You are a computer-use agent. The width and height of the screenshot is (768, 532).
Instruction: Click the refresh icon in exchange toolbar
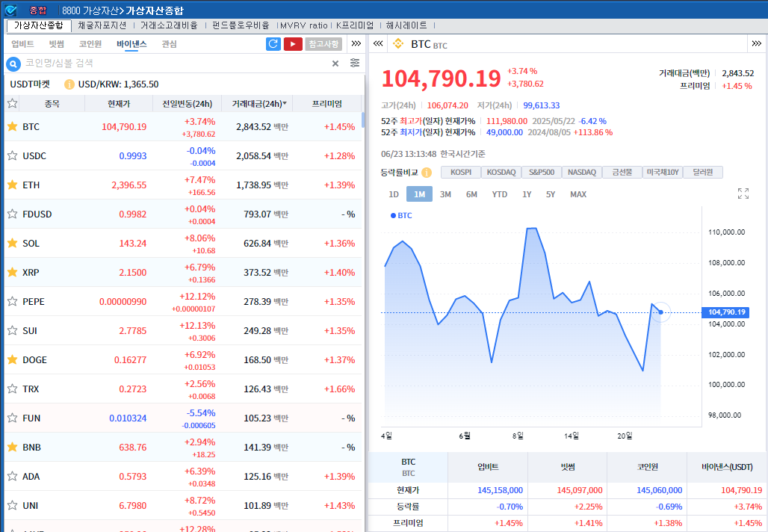(273, 44)
